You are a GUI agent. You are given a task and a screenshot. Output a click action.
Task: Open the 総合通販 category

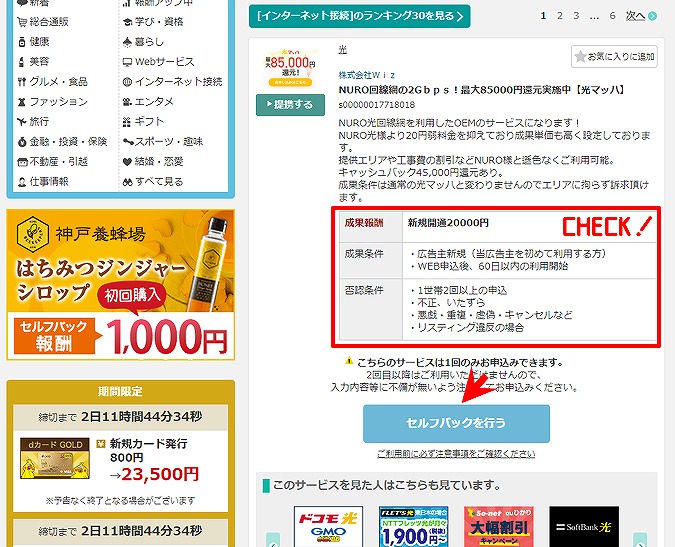click(x=49, y=22)
